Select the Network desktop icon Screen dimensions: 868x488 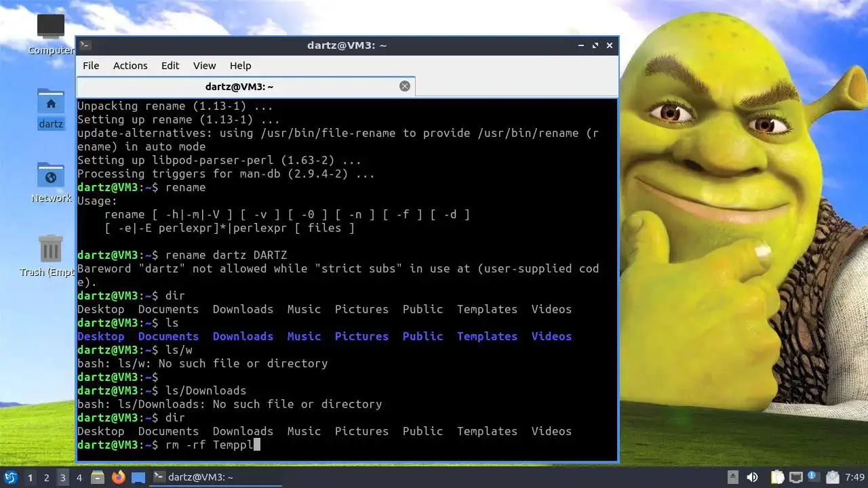click(x=51, y=183)
